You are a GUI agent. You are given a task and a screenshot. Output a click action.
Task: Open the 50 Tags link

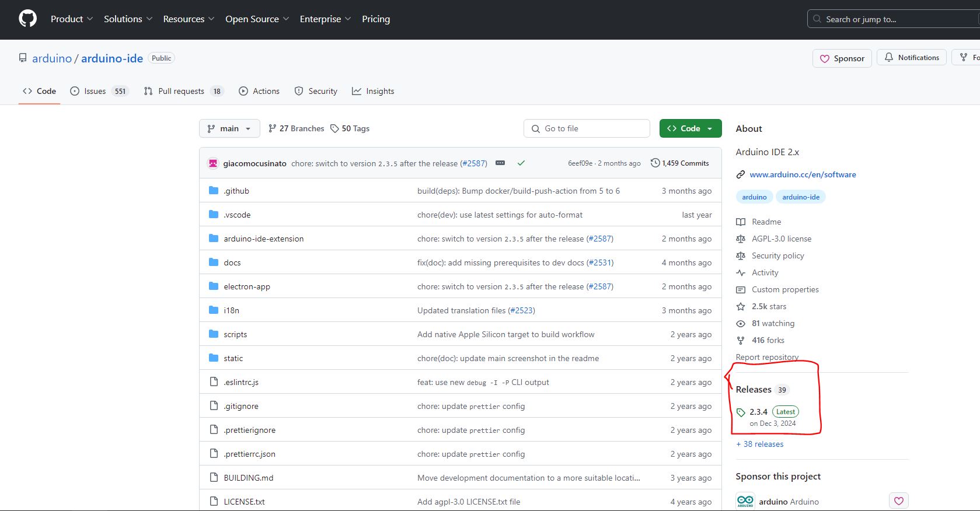pyautogui.click(x=350, y=128)
